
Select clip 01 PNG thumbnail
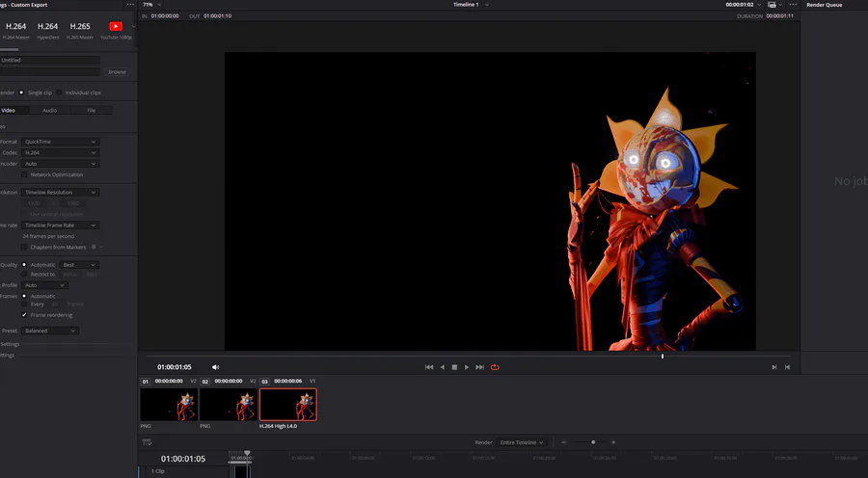(169, 405)
